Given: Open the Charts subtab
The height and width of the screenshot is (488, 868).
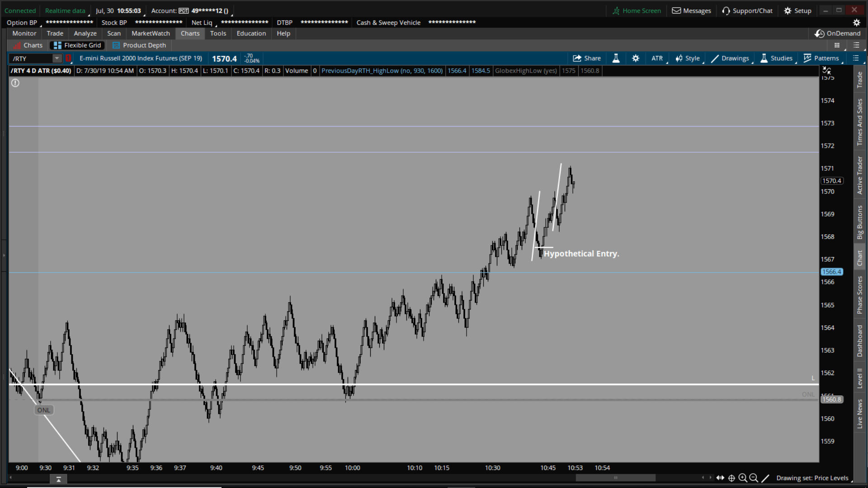Looking at the screenshot, I should pos(28,45).
